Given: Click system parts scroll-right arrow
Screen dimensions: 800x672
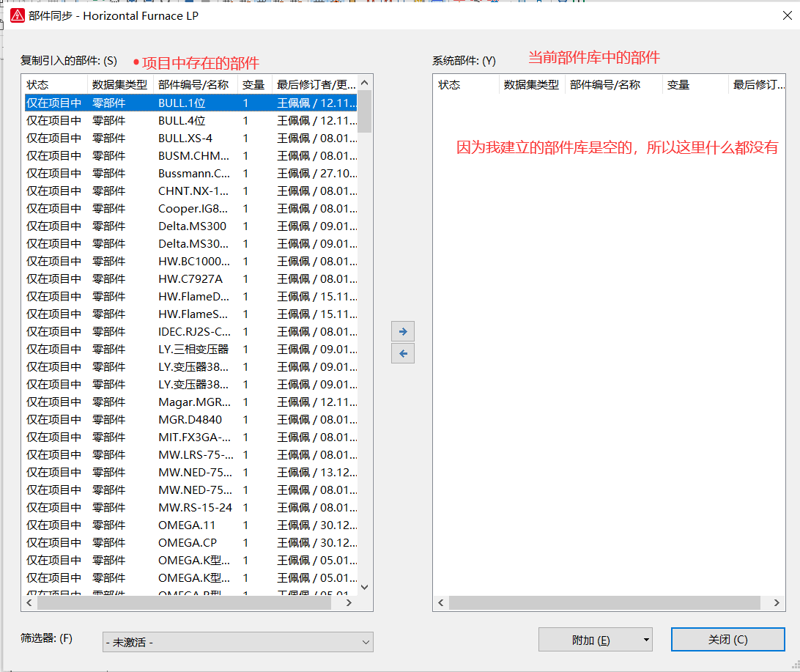Looking at the screenshot, I should [777, 602].
